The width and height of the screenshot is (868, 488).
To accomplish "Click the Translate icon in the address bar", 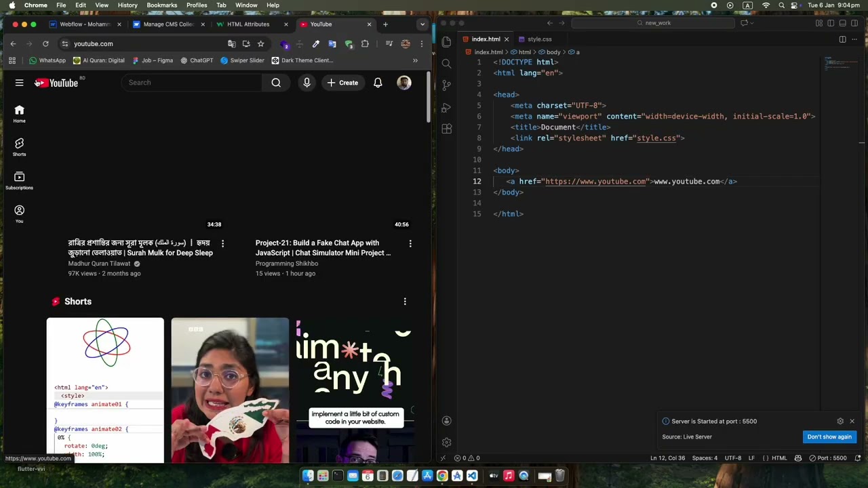I will 231,44.
